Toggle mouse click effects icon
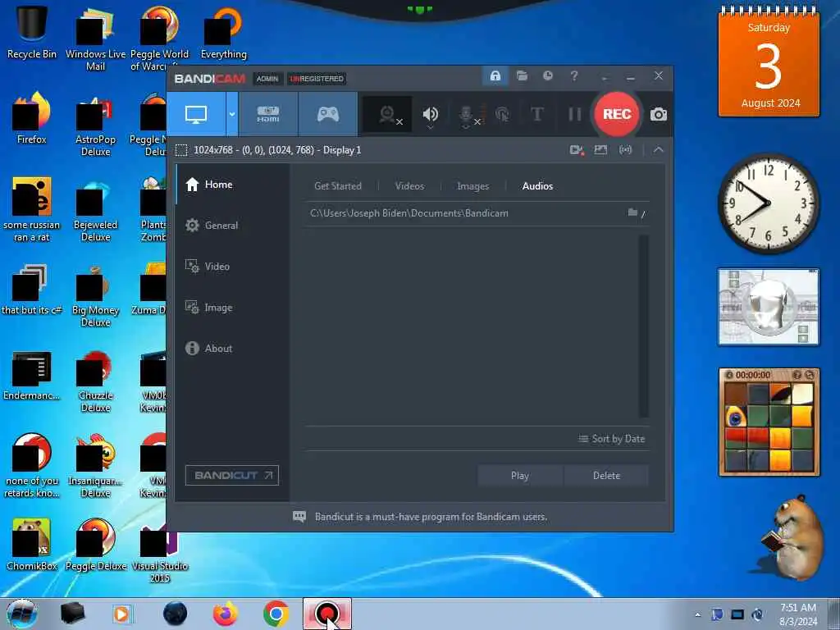The width and height of the screenshot is (840, 630). 502,114
